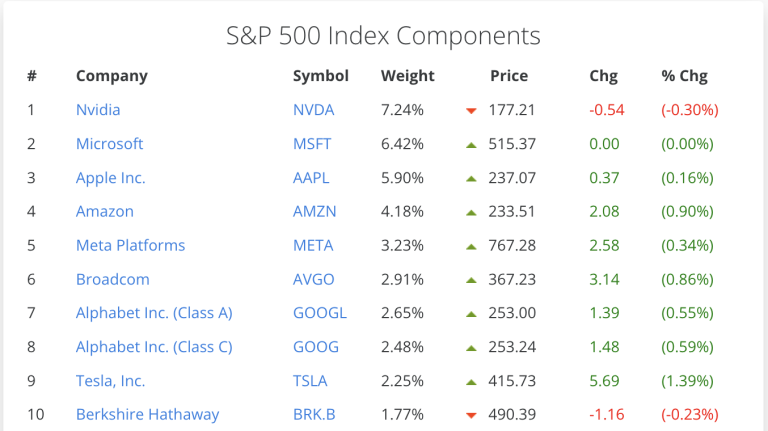
Task: Click the green arrow next to Broadcom price
Action: click(x=471, y=280)
